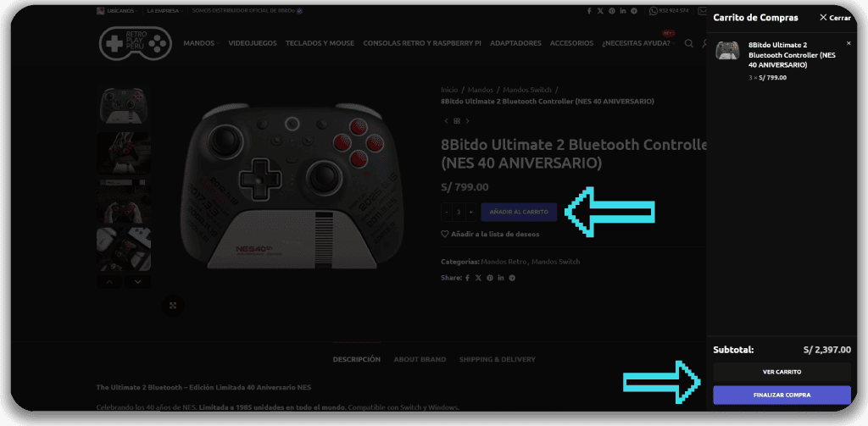This screenshot has height=426, width=868.
Task: Go to previous product arrow
Action: [x=446, y=121]
